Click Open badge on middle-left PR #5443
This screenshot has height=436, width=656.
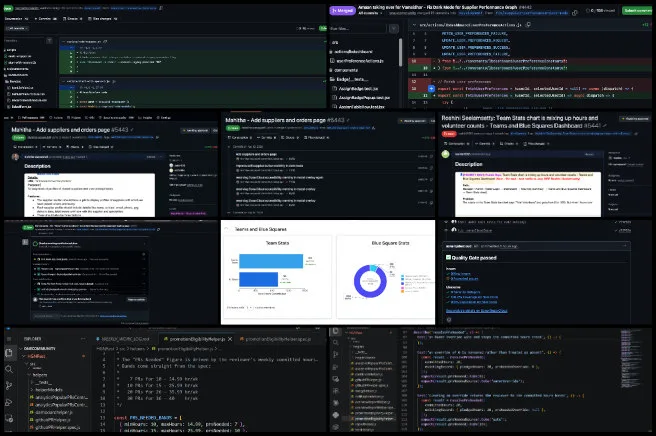coord(18,137)
